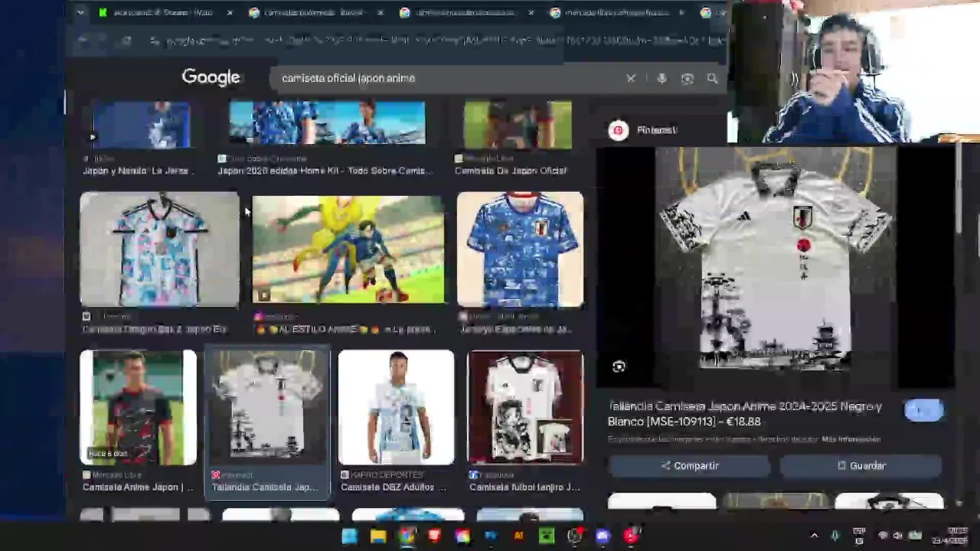Switch to the Mercado Libre tab
980x551 pixels.
tap(616, 12)
